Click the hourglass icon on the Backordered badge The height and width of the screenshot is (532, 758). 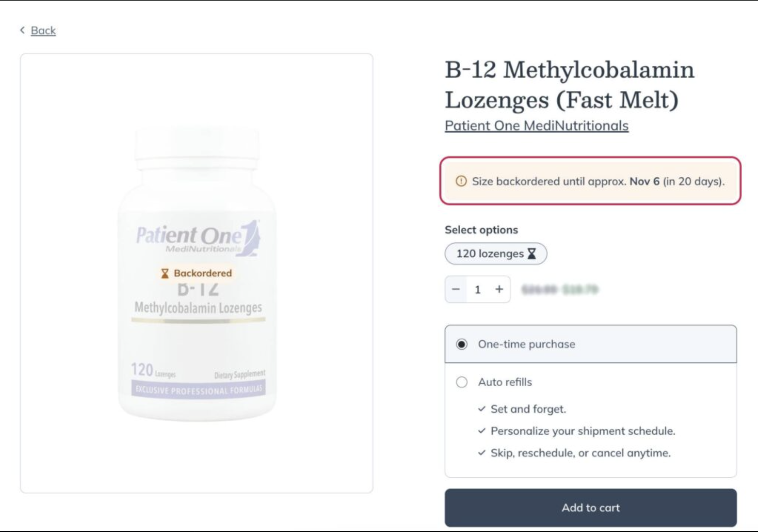[x=165, y=273]
